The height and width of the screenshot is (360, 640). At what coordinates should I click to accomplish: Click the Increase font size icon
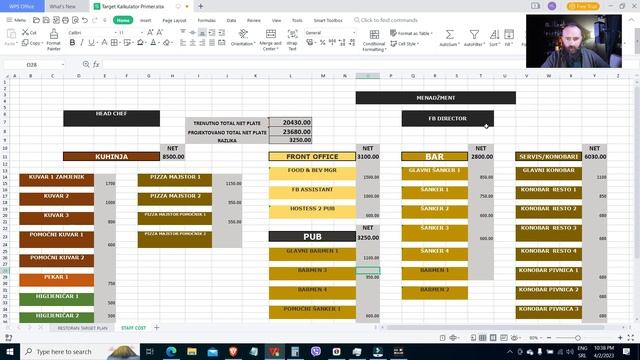[x=150, y=32]
